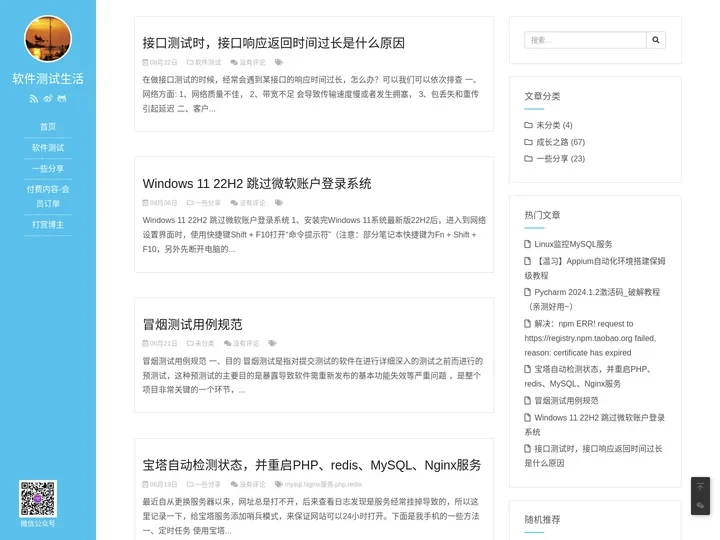Click 一些分享 category under Windows 11 post

[x=208, y=202]
